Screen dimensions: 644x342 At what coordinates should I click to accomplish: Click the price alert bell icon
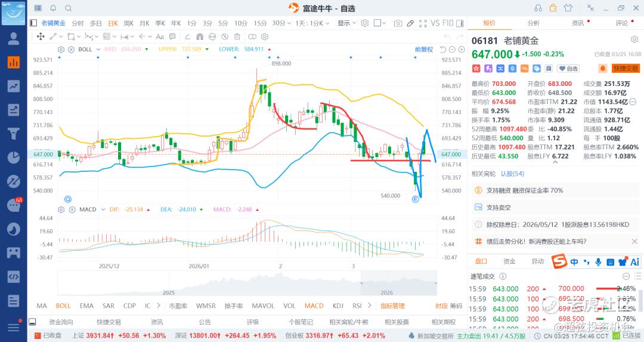pyautogui.click(x=602, y=69)
